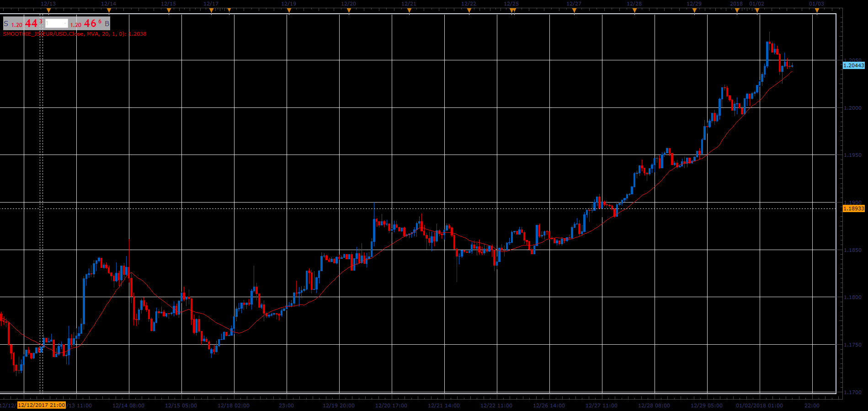Click the 12/22 day marker triangle

[x=469, y=11]
